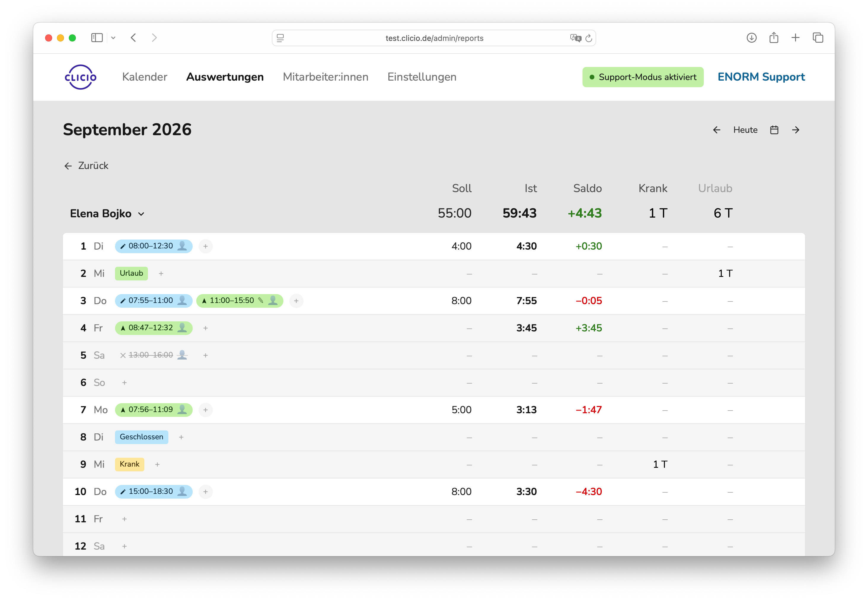The height and width of the screenshot is (600, 868).
Task: Add entry on day 10 Do
Action: pyautogui.click(x=205, y=492)
